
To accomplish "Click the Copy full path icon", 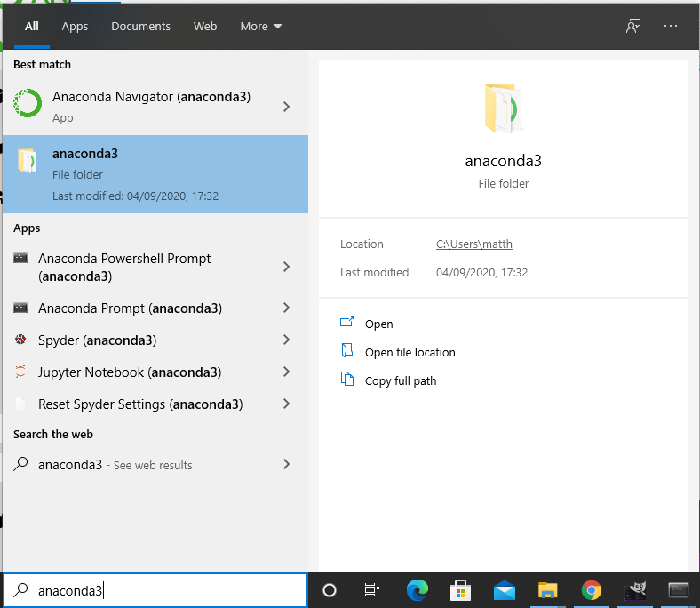I will point(346,379).
